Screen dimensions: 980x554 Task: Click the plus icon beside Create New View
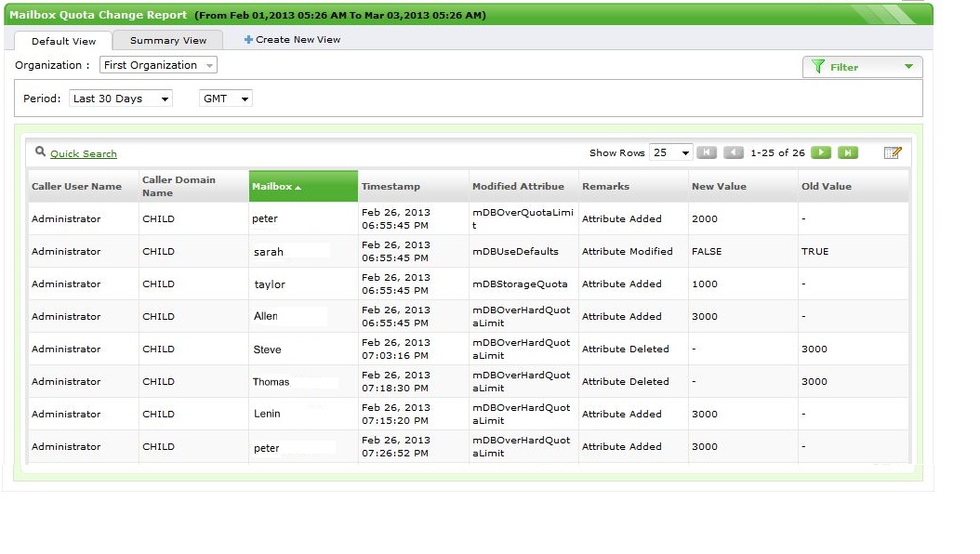[248, 40]
